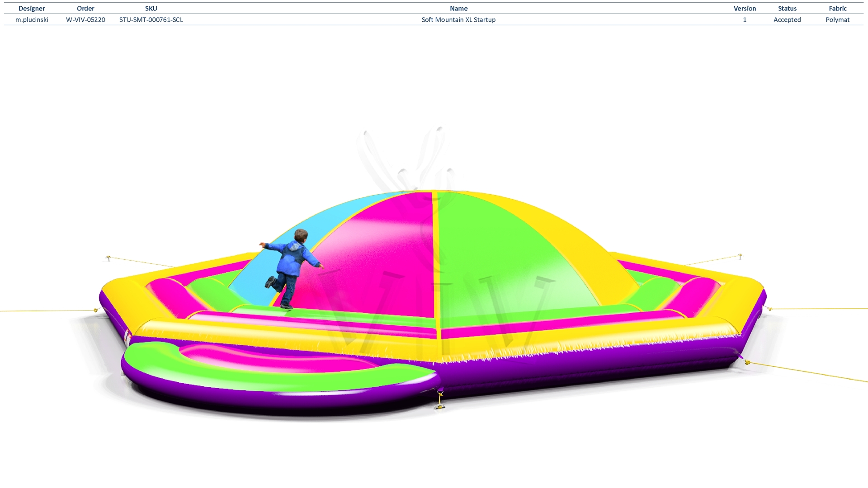Click the child figure on the inflatable
The image size is (868, 488).
[x=291, y=268]
